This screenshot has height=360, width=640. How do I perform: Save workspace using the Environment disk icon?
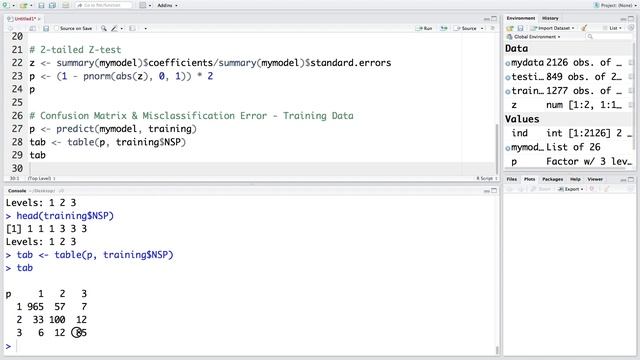click(x=520, y=28)
